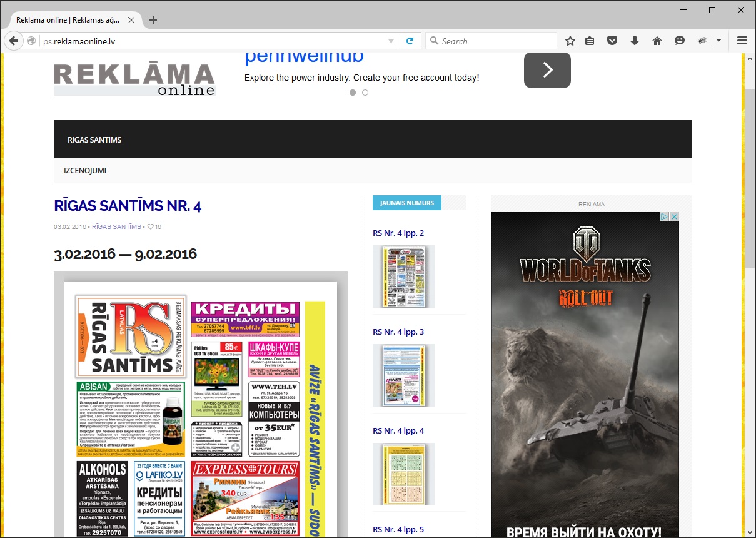The height and width of the screenshot is (538, 756).
Task: Click the RĪGAS SANTĪMS category link under title
Action: click(x=116, y=226)
